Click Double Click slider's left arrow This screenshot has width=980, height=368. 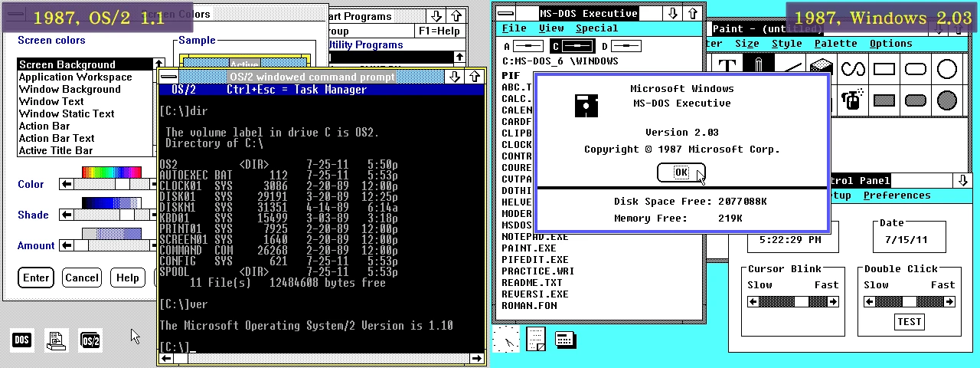point(870,301)
